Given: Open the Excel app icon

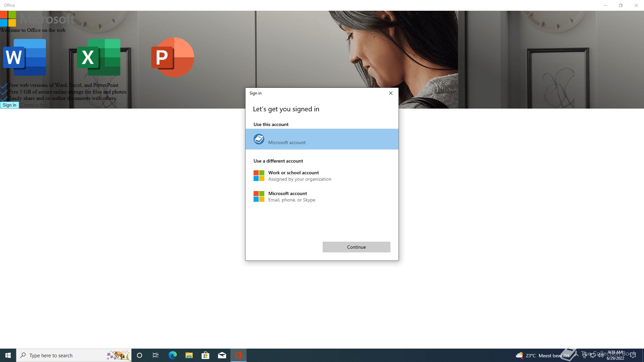Looking at the screenshot, I should point(99,57).
